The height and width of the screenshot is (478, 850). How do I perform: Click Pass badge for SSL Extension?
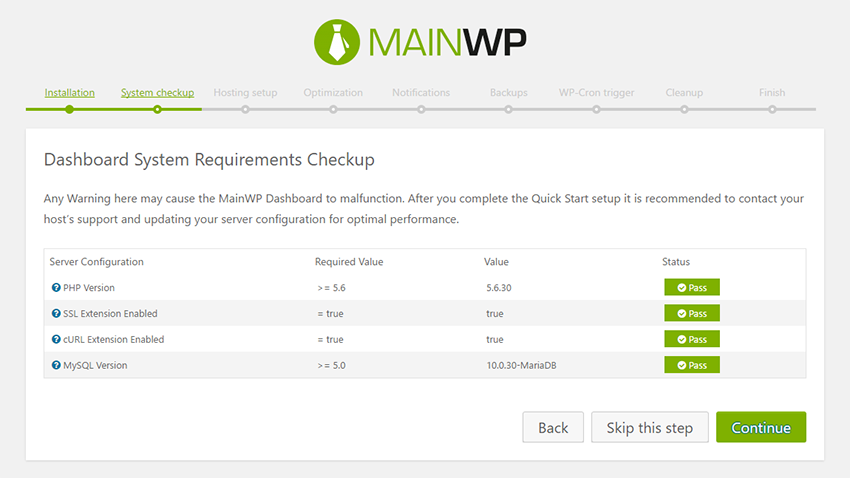click(692, 313)
